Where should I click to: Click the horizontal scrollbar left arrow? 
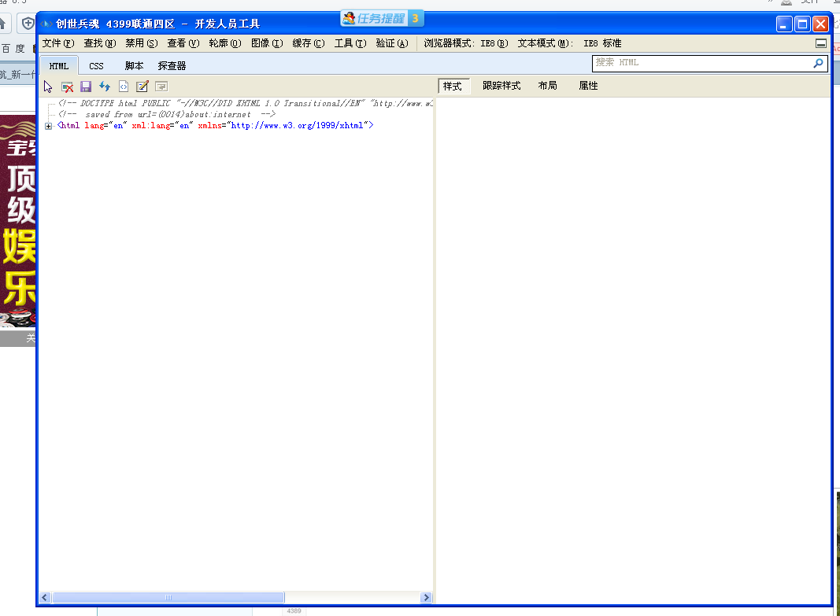[45, 597]
